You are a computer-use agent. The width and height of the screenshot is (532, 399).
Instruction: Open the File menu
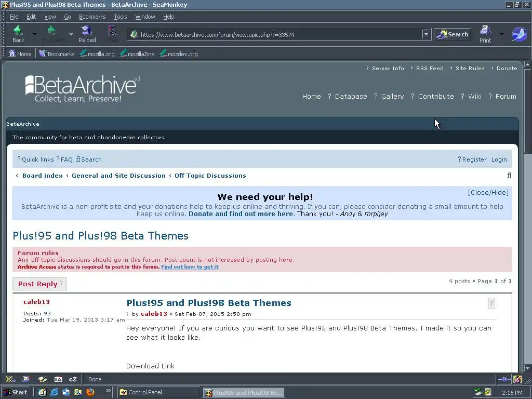click(14, 17)
